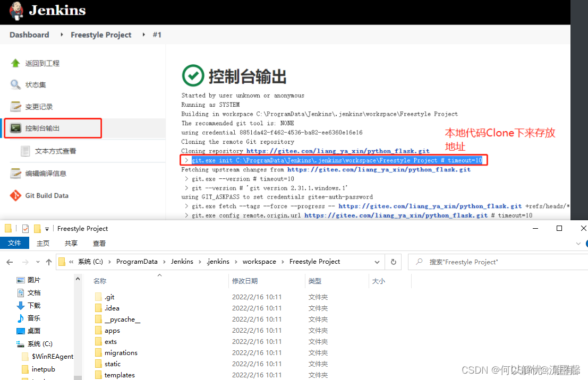Click the Git Build Data diamond icon
Viewport: 588px width, 380px height.
coord(15,195)
